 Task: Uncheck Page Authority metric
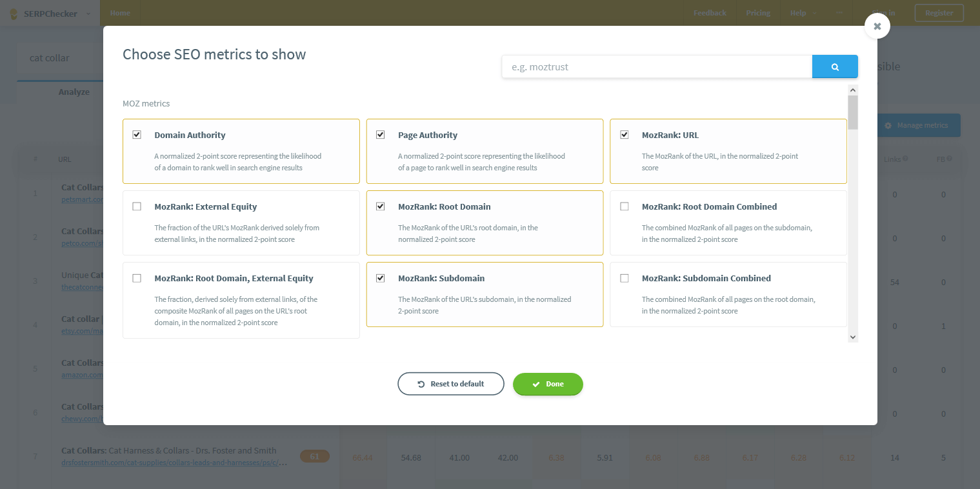tap(381, 135)
